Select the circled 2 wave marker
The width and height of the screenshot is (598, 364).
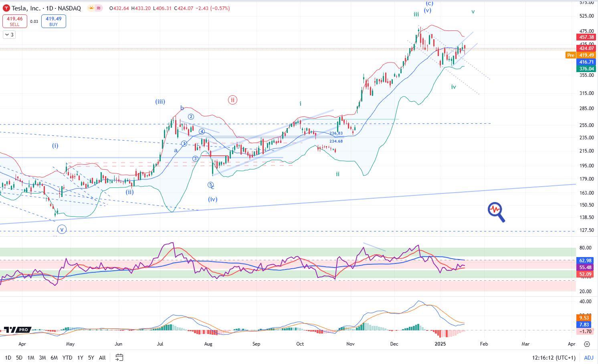pos(191,117)
